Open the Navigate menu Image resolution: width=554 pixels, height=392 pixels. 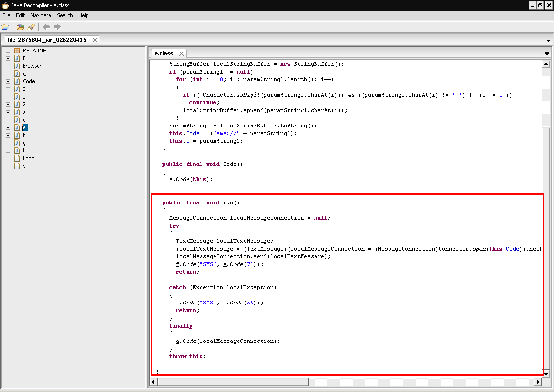tap(40, 15)
